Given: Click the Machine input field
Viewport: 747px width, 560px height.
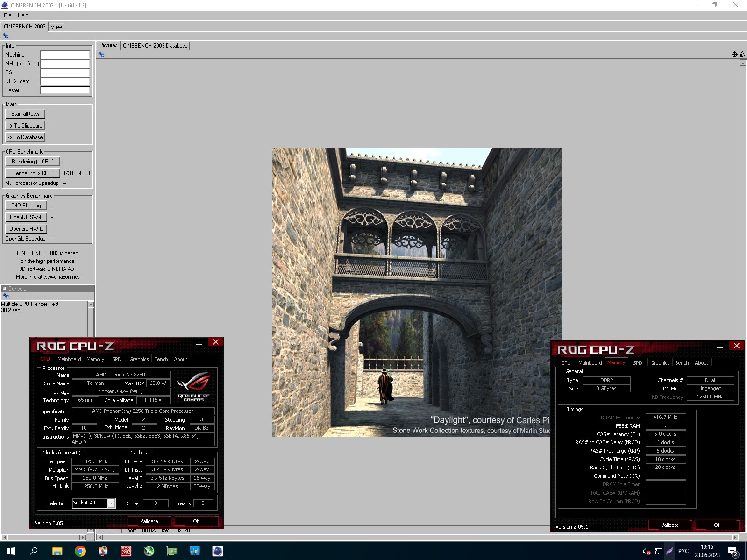Looking at the screenshot, I should [65, 55].
